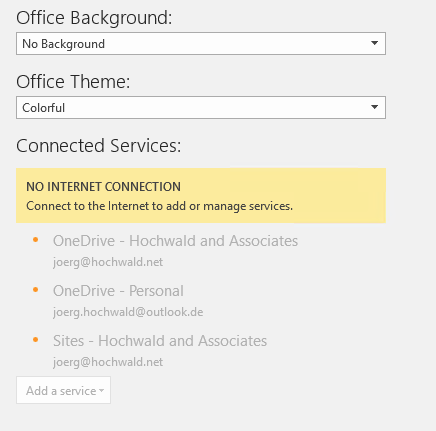Select the OneDrive - Personal service
The height and width of the screenshot is (431, 436).
(118, 291)
